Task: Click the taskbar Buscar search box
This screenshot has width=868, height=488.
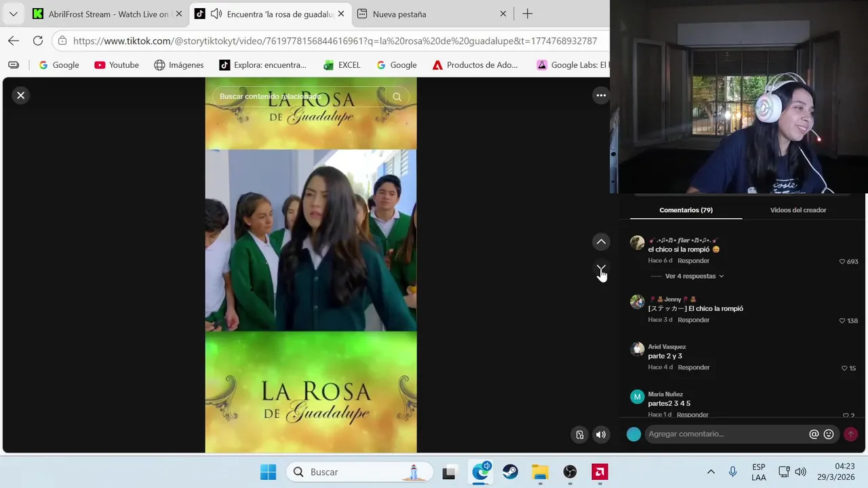Action: pos(359,472)
